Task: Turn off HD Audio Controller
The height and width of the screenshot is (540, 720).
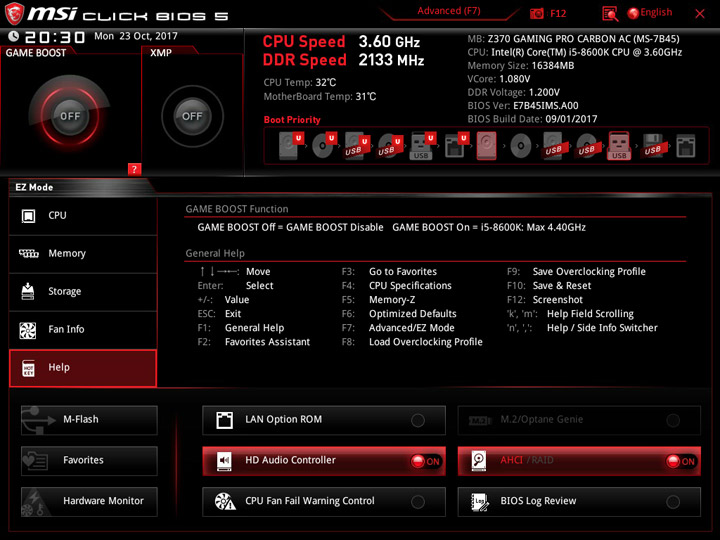Action: pos(324,461)
